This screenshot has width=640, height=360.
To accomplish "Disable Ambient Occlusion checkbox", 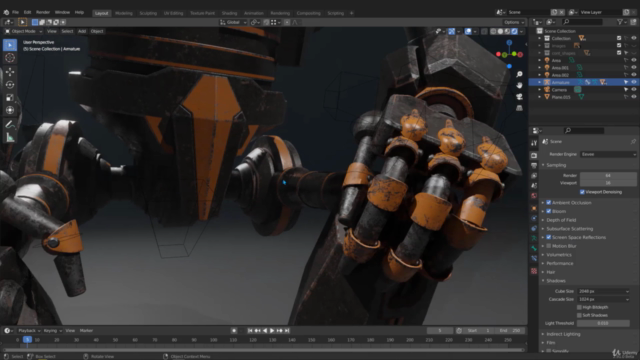I will pos(549,202).
